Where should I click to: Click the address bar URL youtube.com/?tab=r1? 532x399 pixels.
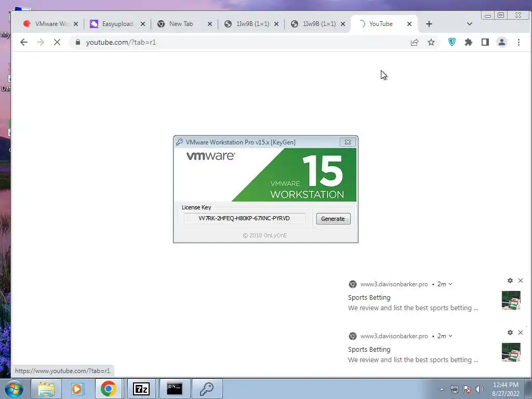(121, 42)
